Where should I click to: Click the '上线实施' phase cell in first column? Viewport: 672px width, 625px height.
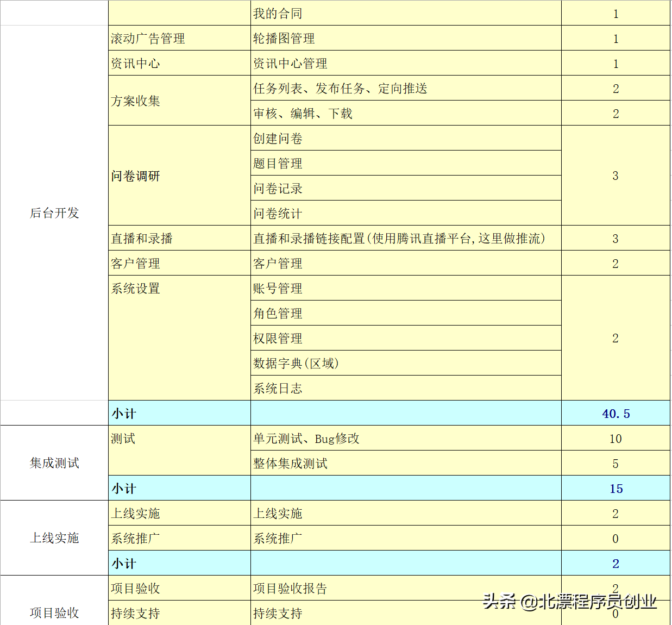tap(54, 538)
